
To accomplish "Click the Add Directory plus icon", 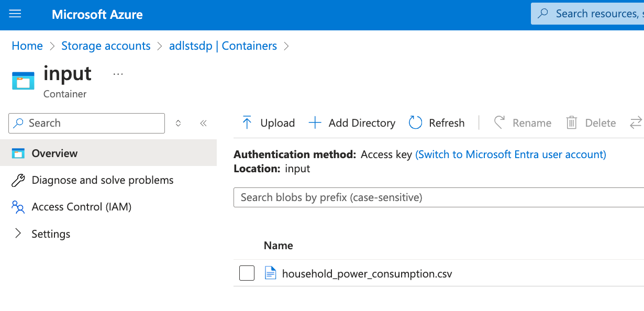I will pos(315,123).
